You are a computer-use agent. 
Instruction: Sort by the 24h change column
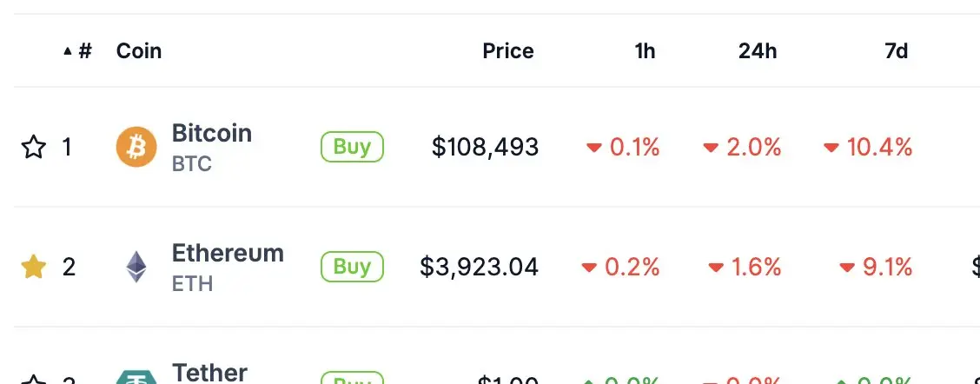pyautogui.click(x=758, y=51)
